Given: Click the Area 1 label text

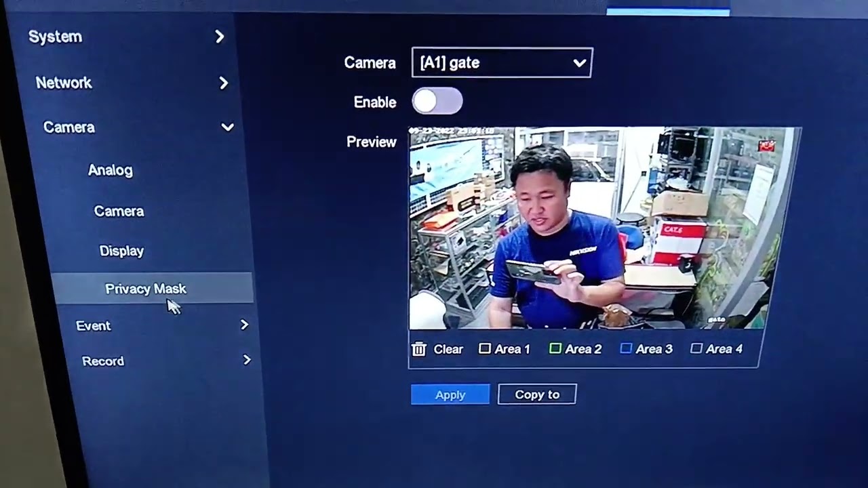Looking at the screenshot, I should 512,349.
